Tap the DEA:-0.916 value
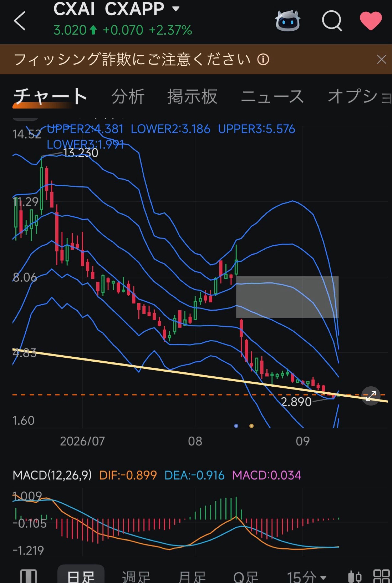Image resolution: width=392 pixels, height=583 pixels. pyautogui.click(x=194, y=475)
